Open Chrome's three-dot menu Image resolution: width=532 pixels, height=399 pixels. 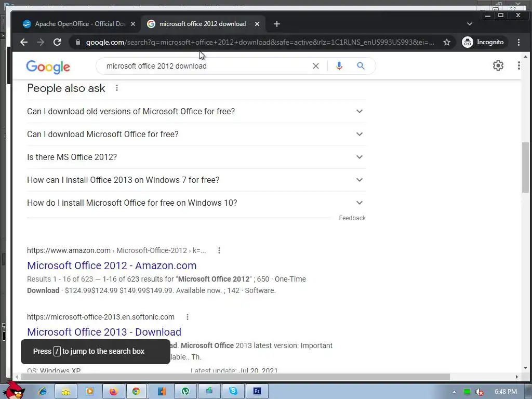click(518, 42)
